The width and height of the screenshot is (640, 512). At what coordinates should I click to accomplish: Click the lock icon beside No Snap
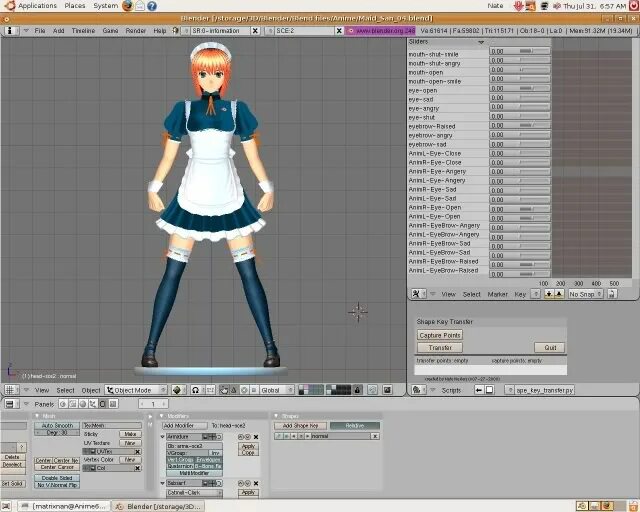click(612, 294)
